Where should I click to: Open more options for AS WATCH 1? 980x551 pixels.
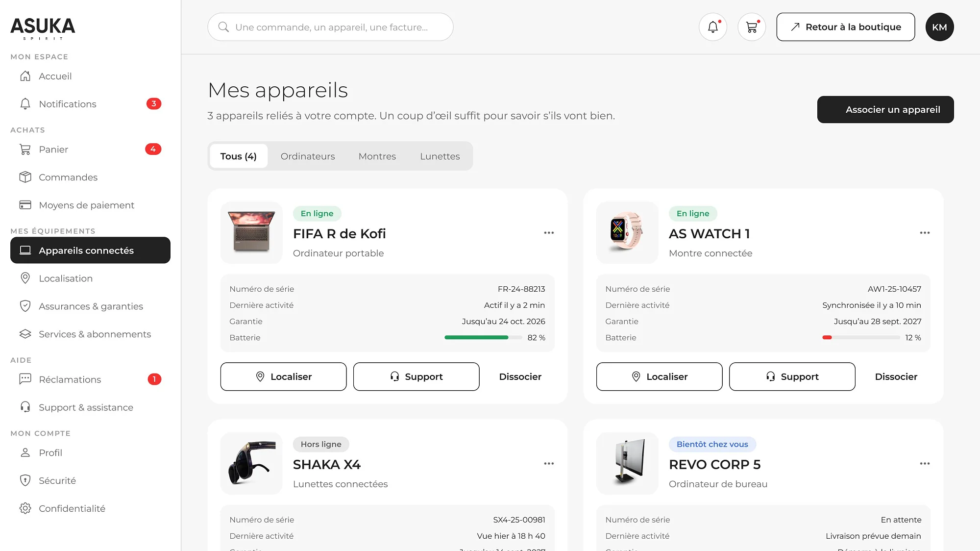(x=925, y=233)
